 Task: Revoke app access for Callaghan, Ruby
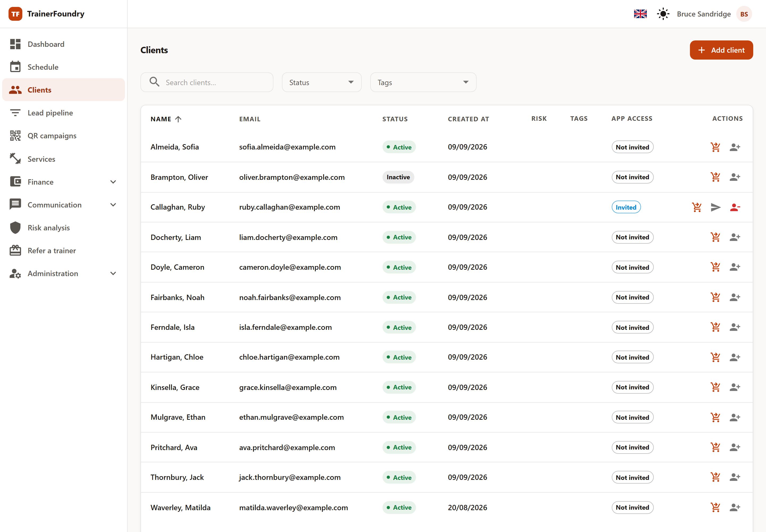[x=735, y=207]
